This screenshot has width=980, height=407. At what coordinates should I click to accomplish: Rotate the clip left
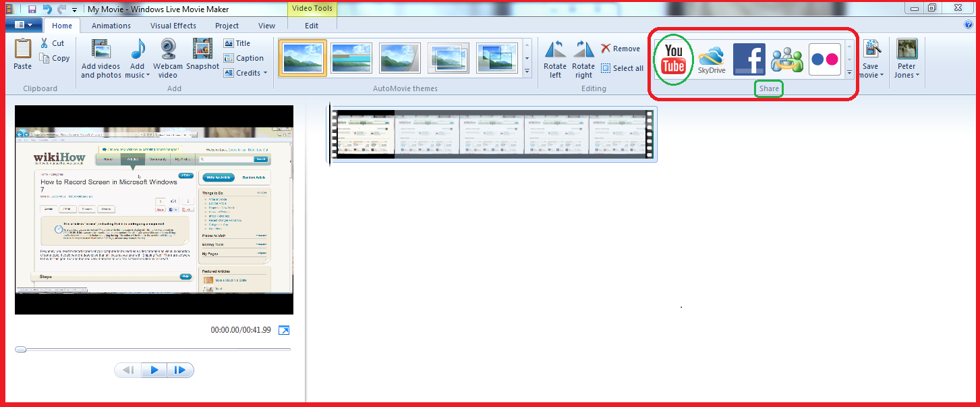point(555,59)
